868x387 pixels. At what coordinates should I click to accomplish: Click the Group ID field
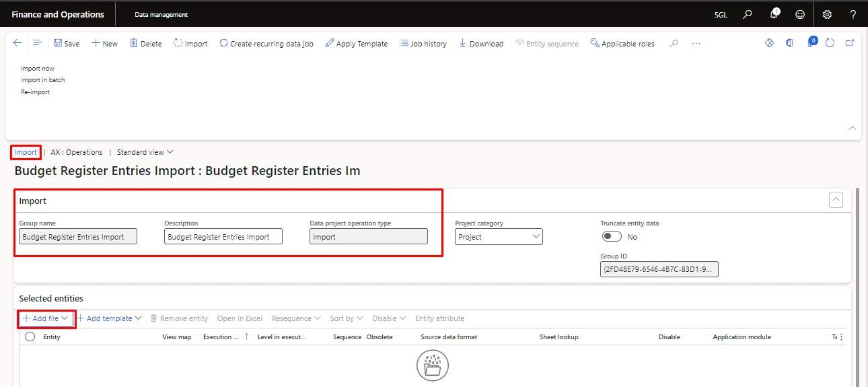point(659,269)
